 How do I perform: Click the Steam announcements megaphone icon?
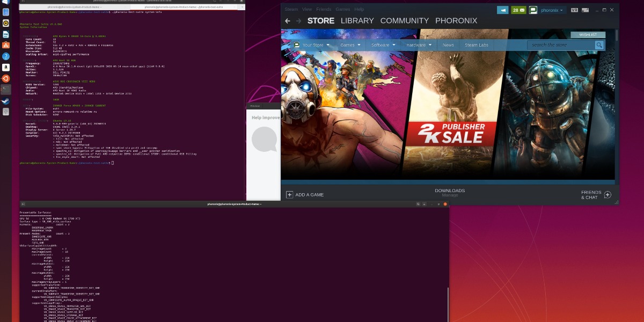(x=502, y=10)
